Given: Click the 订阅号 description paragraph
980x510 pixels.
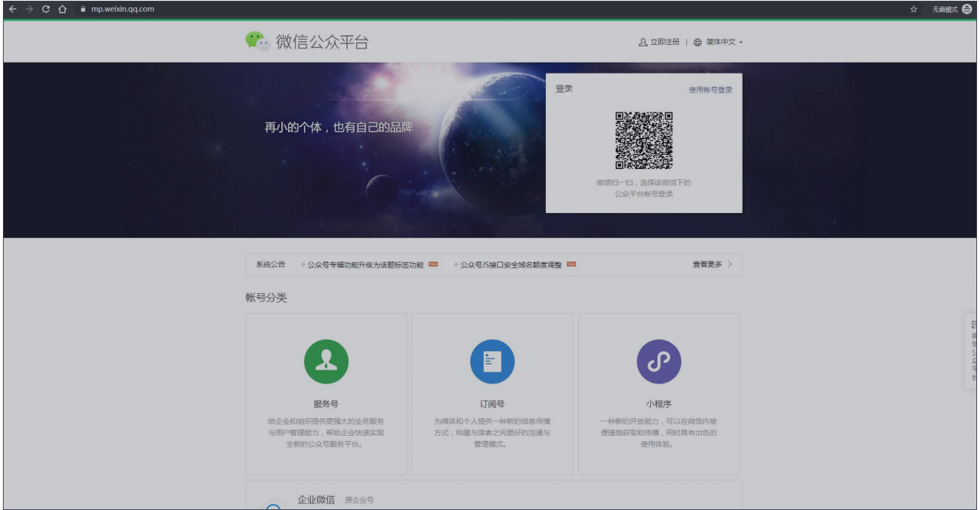Looking at the screenshot, I should point(492,433).
